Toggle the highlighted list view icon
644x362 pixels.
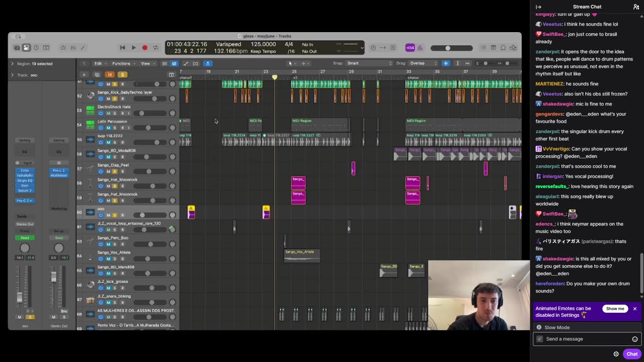174,63
